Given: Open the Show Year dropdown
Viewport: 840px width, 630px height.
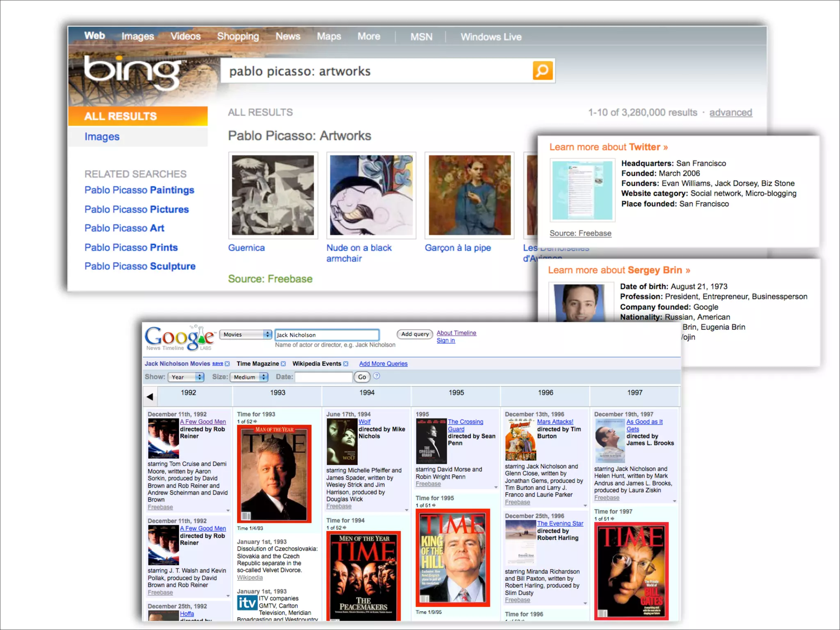Looking at the screenshot, I should click(x=186, y=377).
